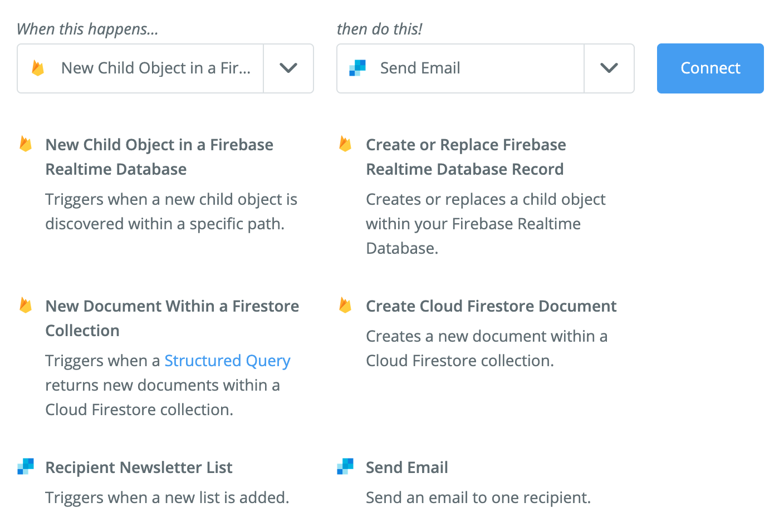
Task: Expand the action dropdown chevron
Action: click(609, 68)
